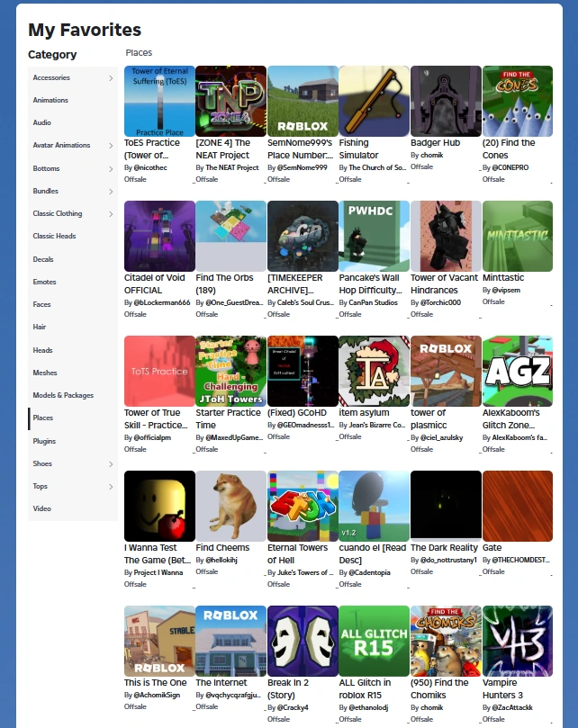Image resolution: width=578 pixels, height=728 pixels.
Task: Expand the Classic Clothing chevron
Action: (111, 214)
